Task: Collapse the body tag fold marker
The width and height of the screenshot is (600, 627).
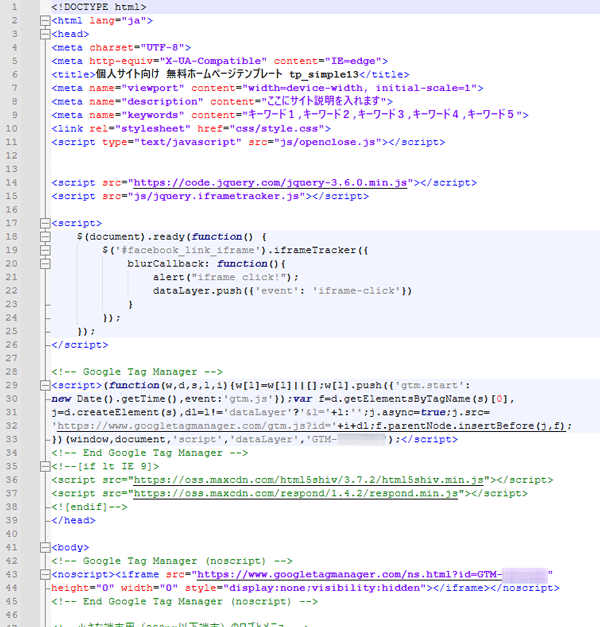Action: (x=44, y=548)
